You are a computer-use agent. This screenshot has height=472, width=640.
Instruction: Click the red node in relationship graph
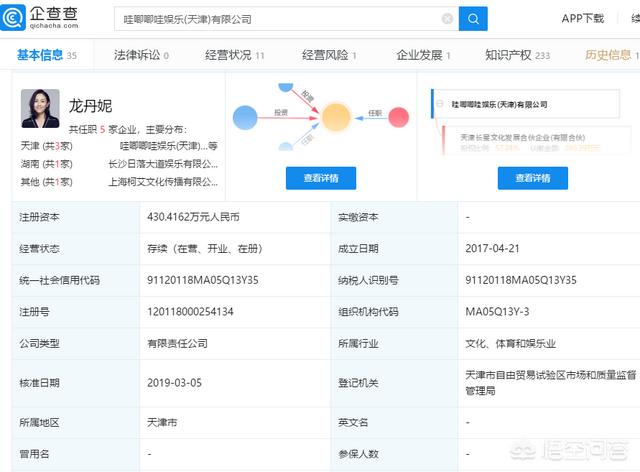point(398,118)
